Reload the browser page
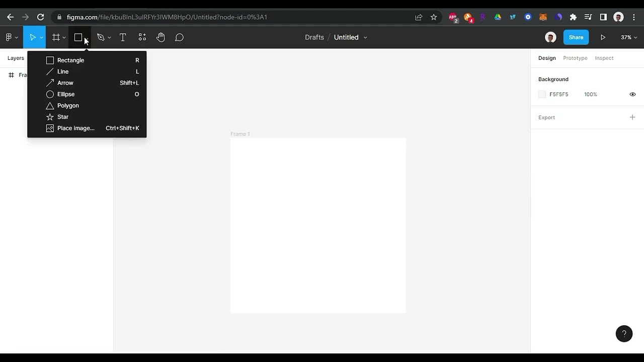This screenshot has height=362, width=644. 41,17
